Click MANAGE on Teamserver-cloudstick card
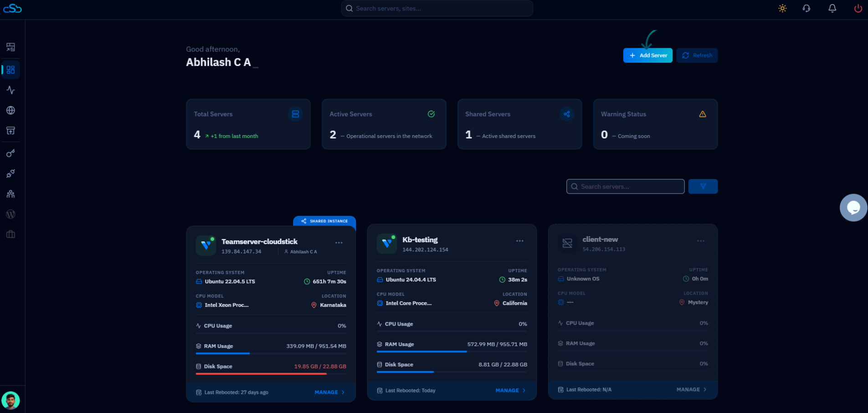The height and width of the screenshot is (413, 868). tap(329, 392)
